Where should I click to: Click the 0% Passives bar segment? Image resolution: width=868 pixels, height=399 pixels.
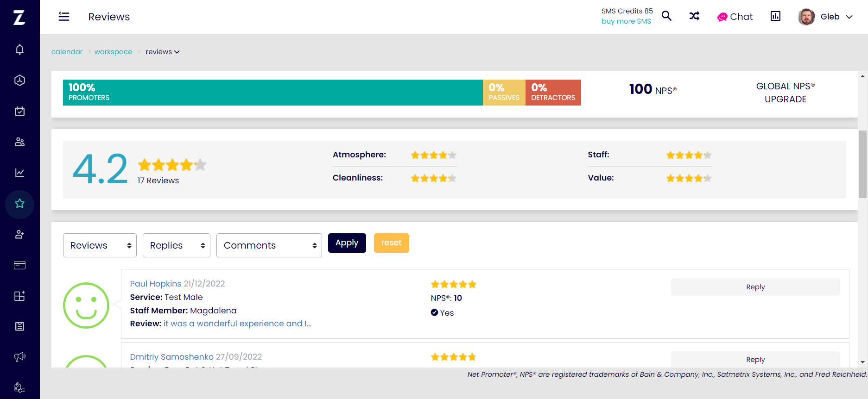(504, 93)
